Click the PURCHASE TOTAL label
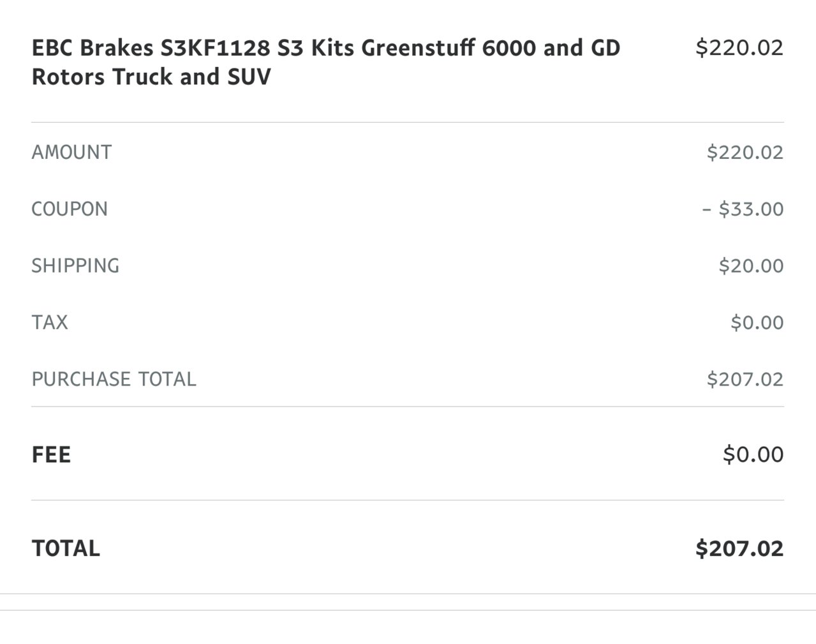This screenshot has width=816, height=644. [x=114, y=379]
